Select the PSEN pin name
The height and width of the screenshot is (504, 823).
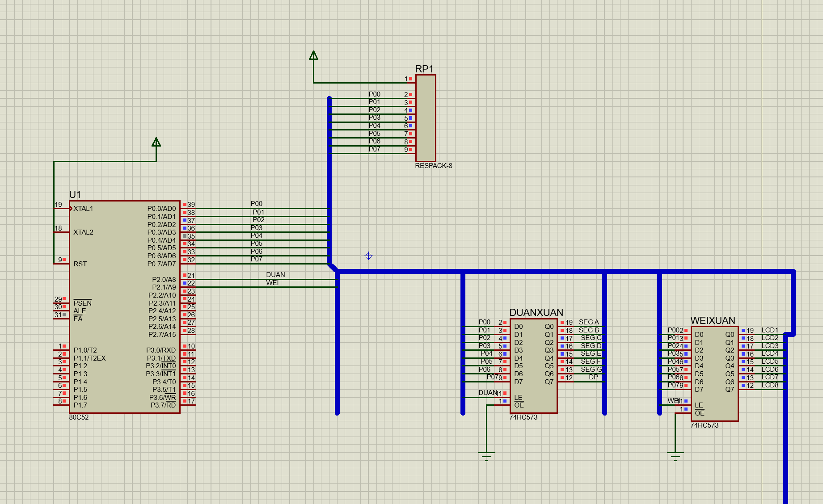coord(82,303)
